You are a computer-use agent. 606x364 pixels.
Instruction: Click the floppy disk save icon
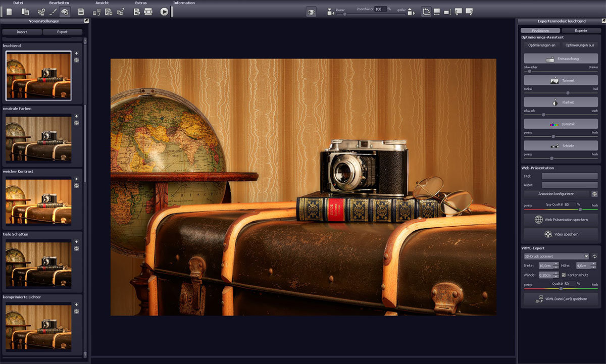point(81,12)
